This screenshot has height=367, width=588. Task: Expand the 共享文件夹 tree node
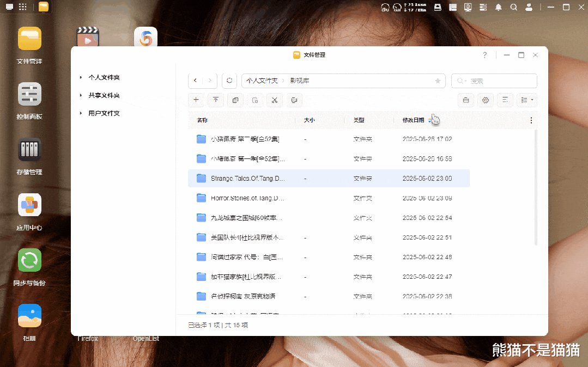click(x=81, y=96)
